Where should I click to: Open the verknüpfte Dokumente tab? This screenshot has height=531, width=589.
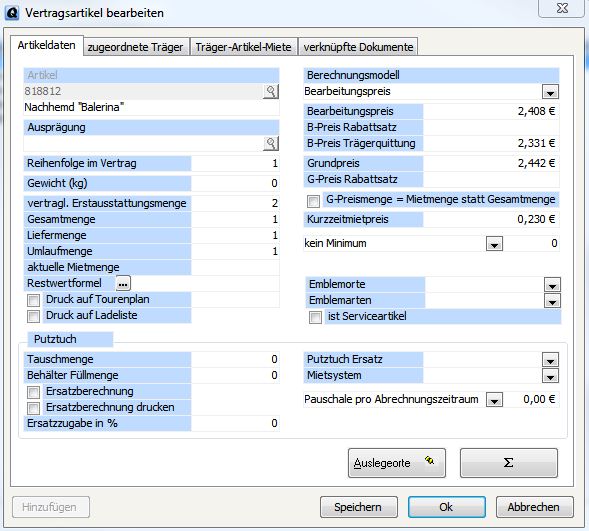[358, 47]
